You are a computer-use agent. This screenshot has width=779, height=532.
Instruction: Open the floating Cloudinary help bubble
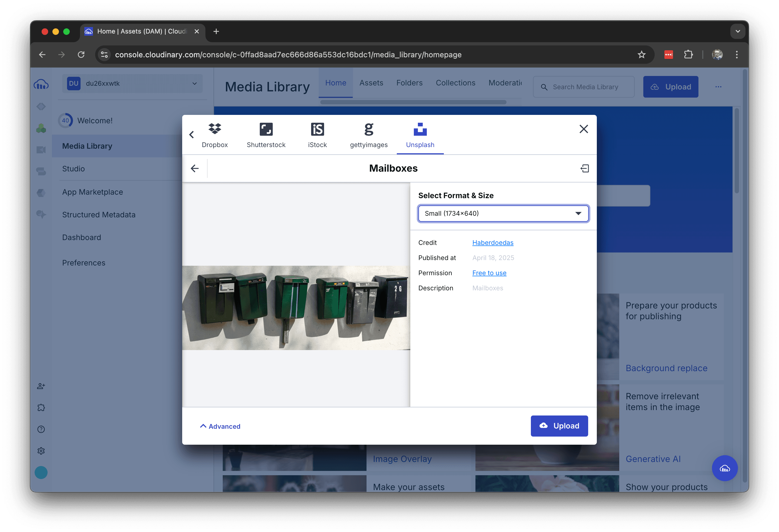point(724,468)
